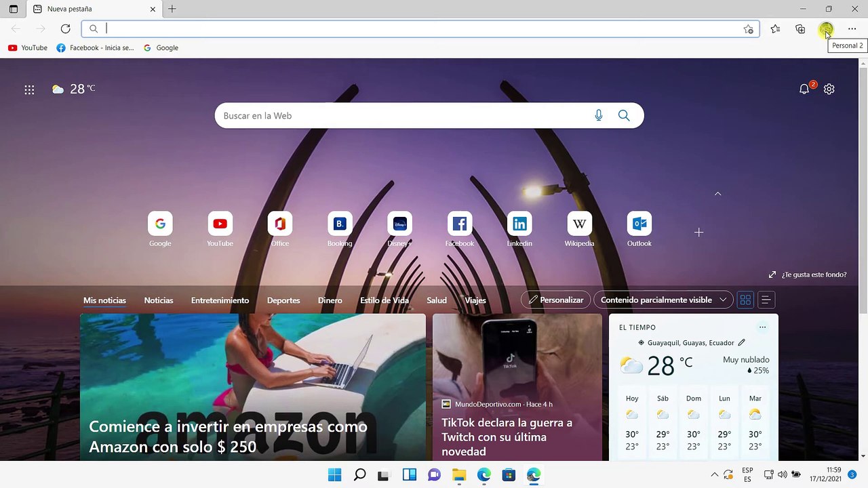Submit web search with magnifier icon
Image resolution: width=868 pixels, height=488 pixels.
(x=624, y=115)
